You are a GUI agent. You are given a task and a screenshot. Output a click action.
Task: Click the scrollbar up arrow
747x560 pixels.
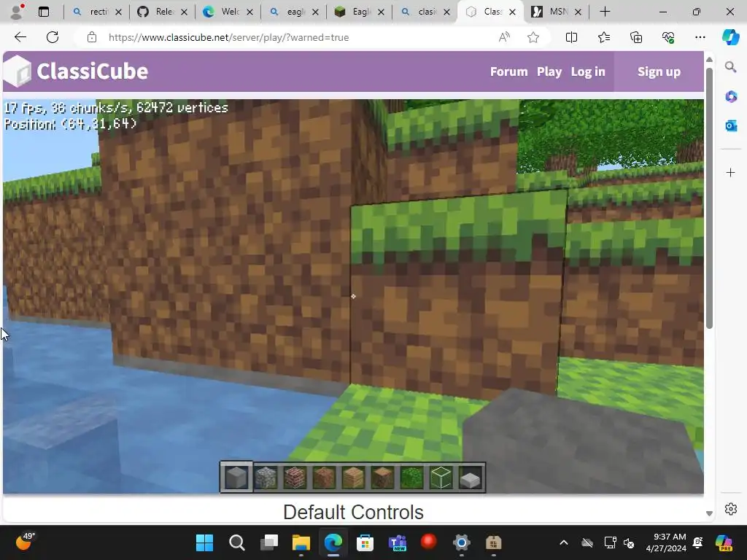[x=709, y=60]
